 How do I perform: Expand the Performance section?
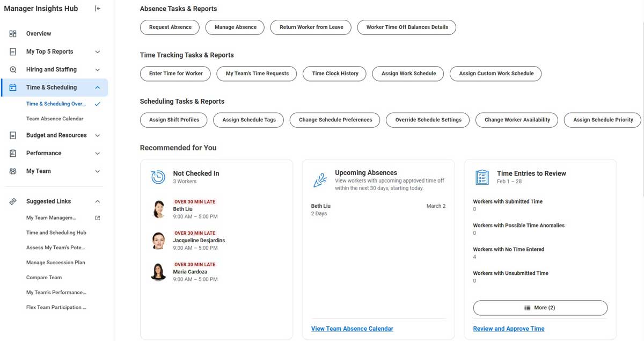[97, 153]
